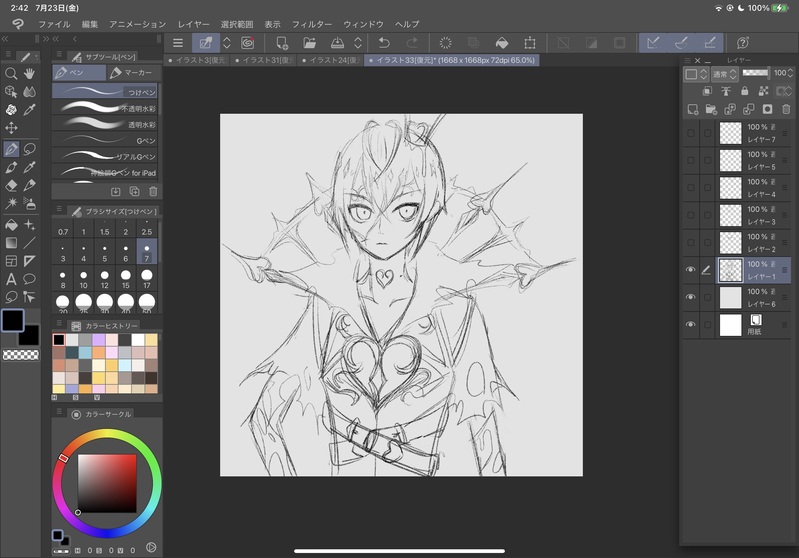The image size is (799, 558).
Task: Click the main drawing color black swatch
Action: tap(13, 321)
